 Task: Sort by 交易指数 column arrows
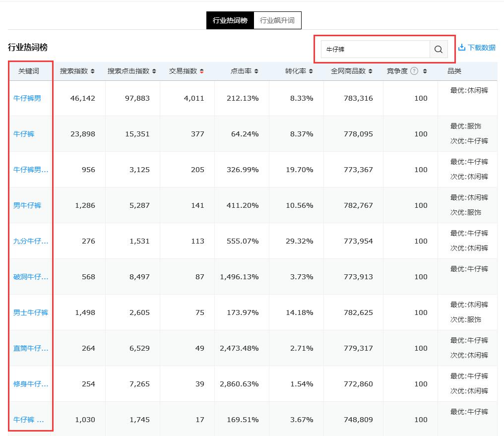pyautogui.click(x=202, y=71)
